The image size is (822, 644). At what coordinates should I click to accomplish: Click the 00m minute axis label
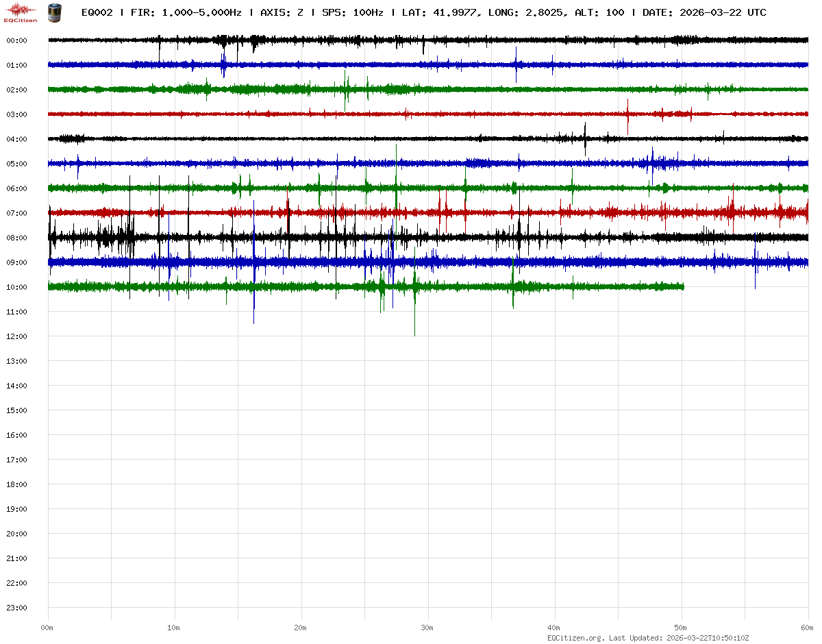47,628
